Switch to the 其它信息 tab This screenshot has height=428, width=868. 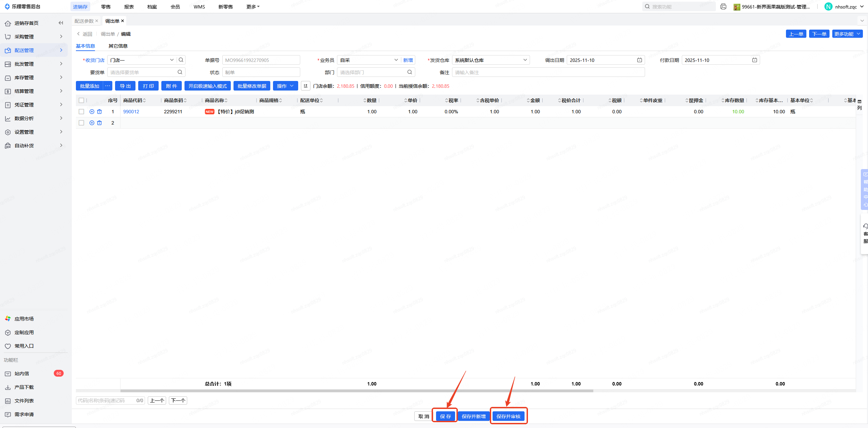click(118, 46)
